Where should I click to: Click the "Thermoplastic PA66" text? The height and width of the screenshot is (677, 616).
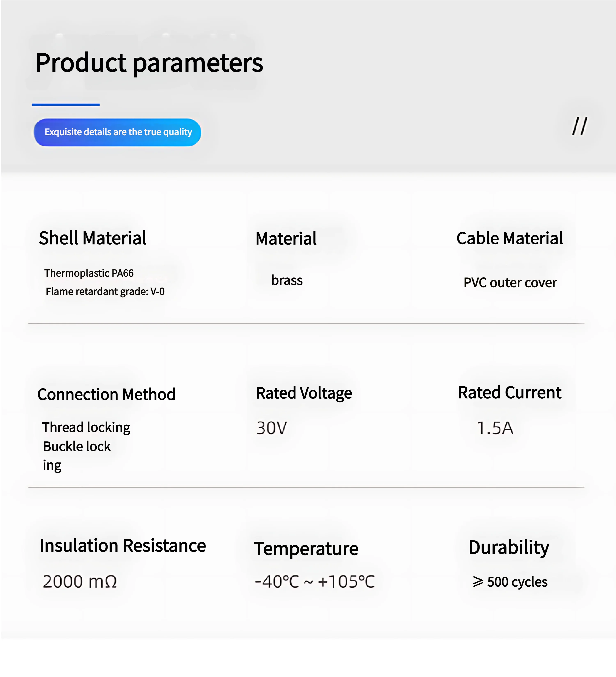[89, 273]
